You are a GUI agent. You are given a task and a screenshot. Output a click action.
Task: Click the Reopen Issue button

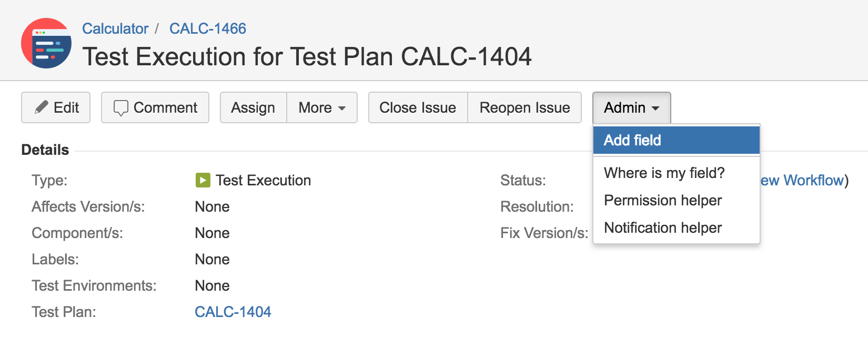(524, 107)
